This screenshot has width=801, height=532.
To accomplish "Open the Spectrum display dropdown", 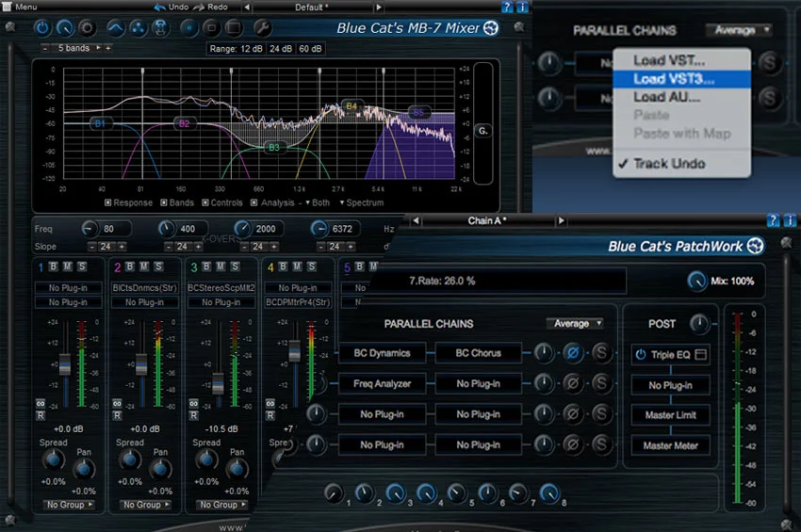I will click(362, 202).
